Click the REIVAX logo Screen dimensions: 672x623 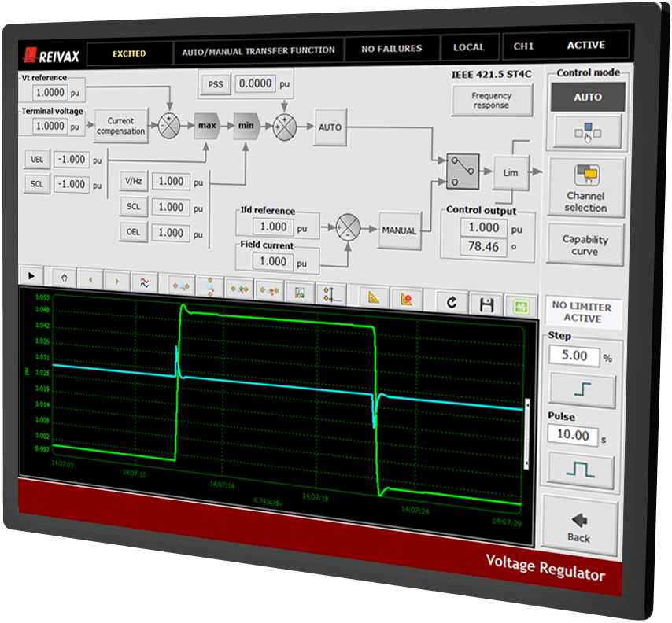click(52, 56)
